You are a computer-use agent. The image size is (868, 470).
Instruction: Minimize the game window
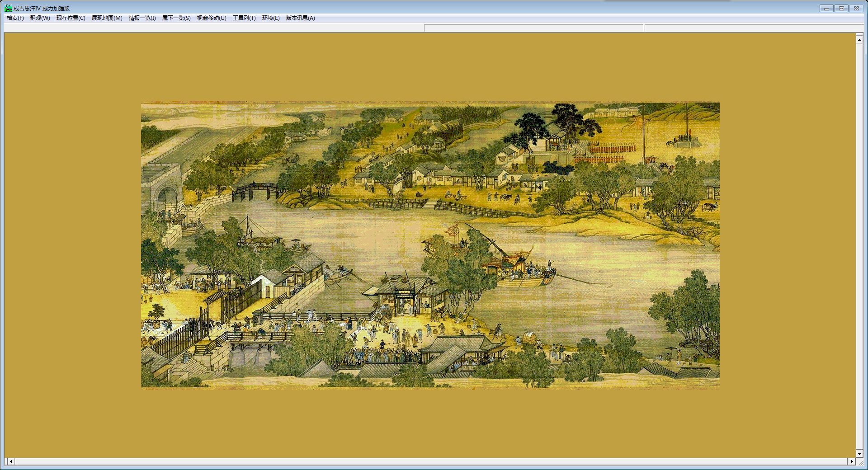point(826,8)
